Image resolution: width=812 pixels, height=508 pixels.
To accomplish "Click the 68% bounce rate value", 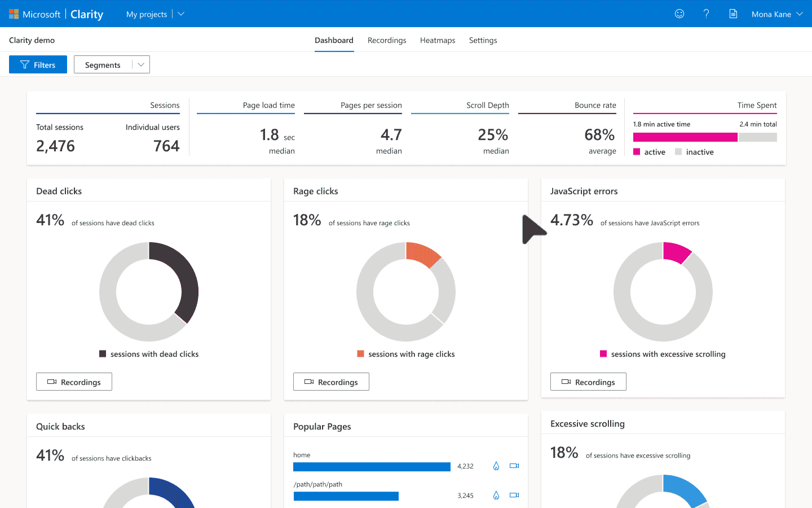I will pos(599,135).
